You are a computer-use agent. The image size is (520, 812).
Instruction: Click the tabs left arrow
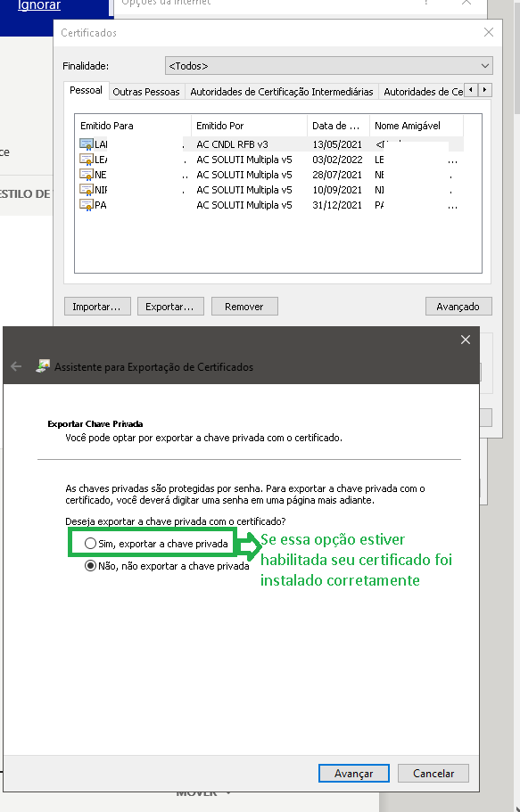[471, 90]
